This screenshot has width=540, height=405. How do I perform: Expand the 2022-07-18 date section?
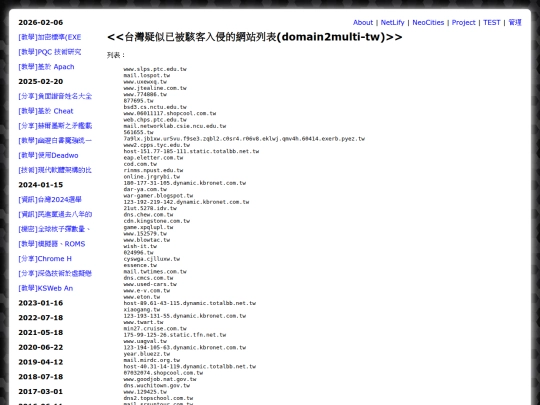[x=41, y=318]
